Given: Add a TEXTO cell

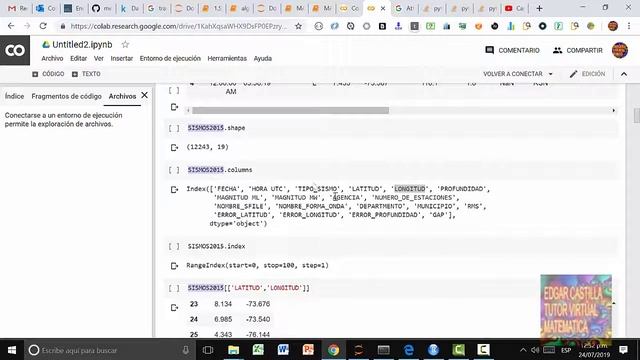Looking at the screenshot, I should coord(86,74).
